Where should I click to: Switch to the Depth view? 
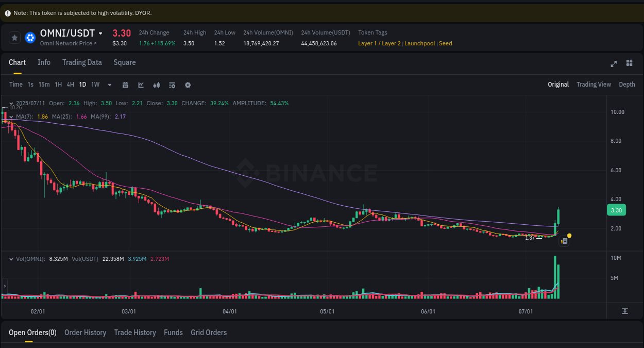626,84
